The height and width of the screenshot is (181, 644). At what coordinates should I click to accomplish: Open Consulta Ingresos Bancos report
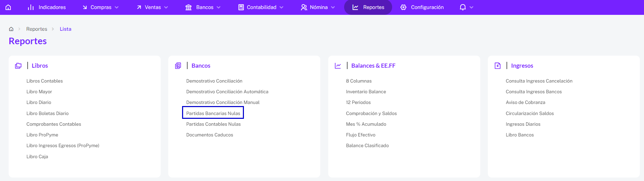pyautogui.click(x=534, y=92)
